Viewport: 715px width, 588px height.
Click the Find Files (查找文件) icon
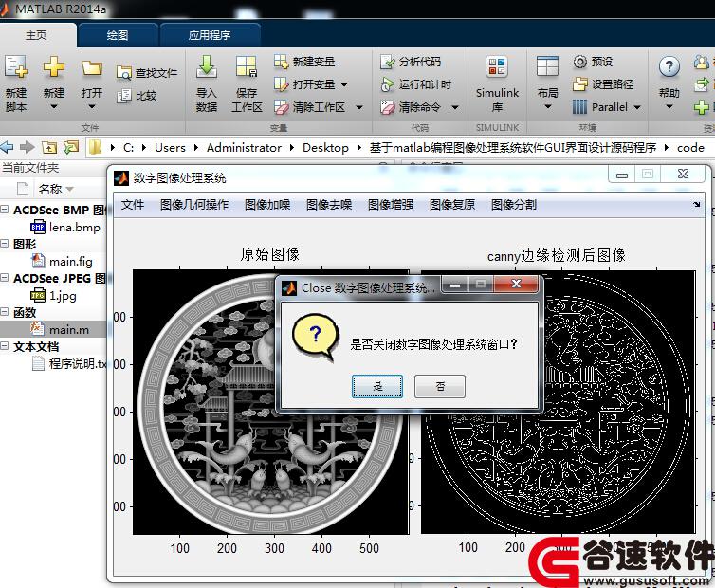(123, 72)
